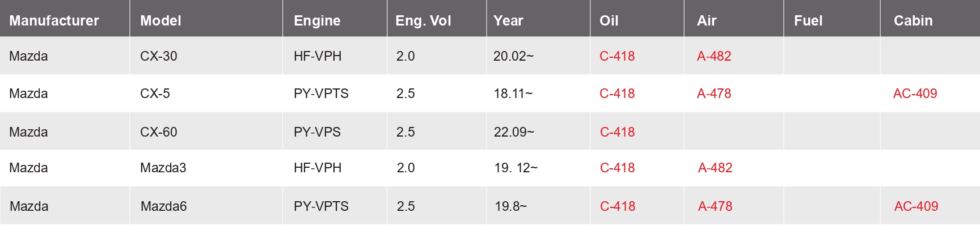
Task: Open the A-478 air filter link for CX-5
Action: point(714,94)
